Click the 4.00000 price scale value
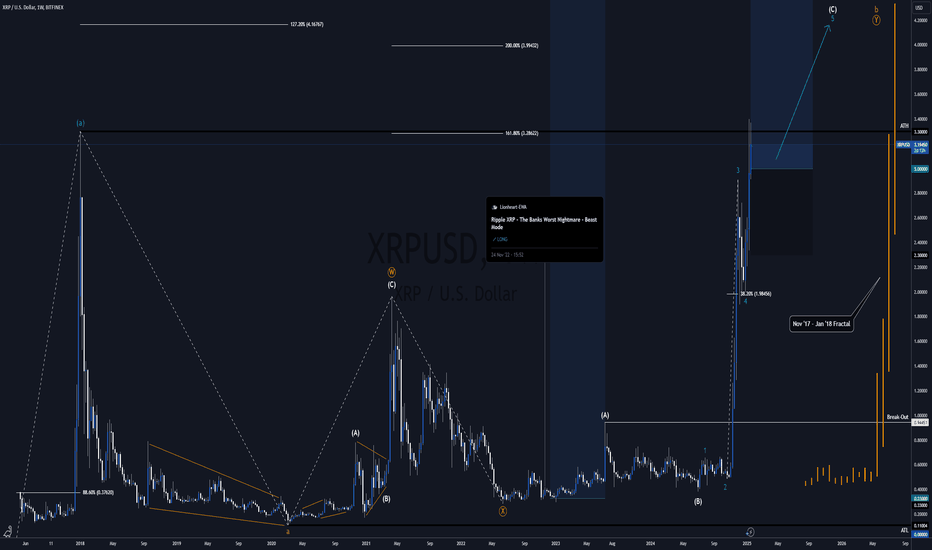 (x=920, y=45)
